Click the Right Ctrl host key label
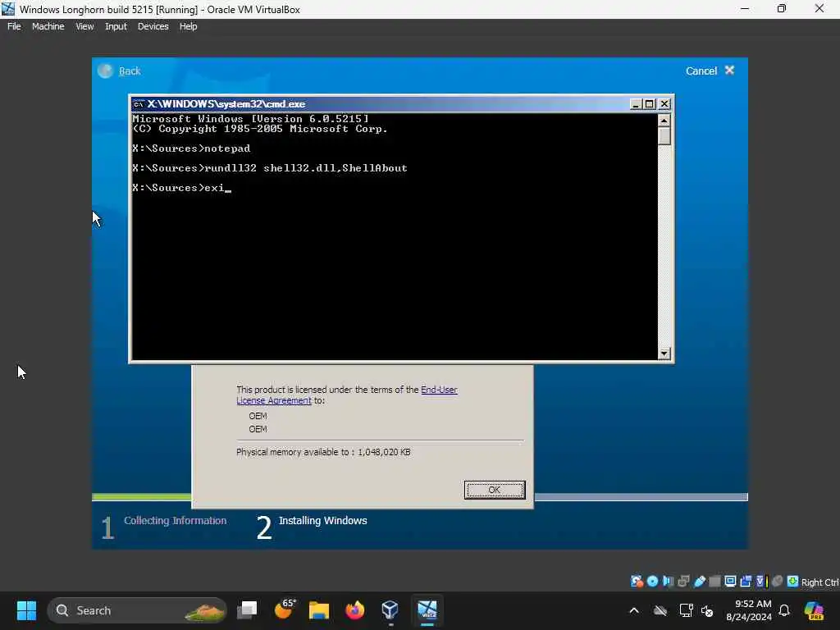Screen dimensions: 840x630 coord(819,582)
